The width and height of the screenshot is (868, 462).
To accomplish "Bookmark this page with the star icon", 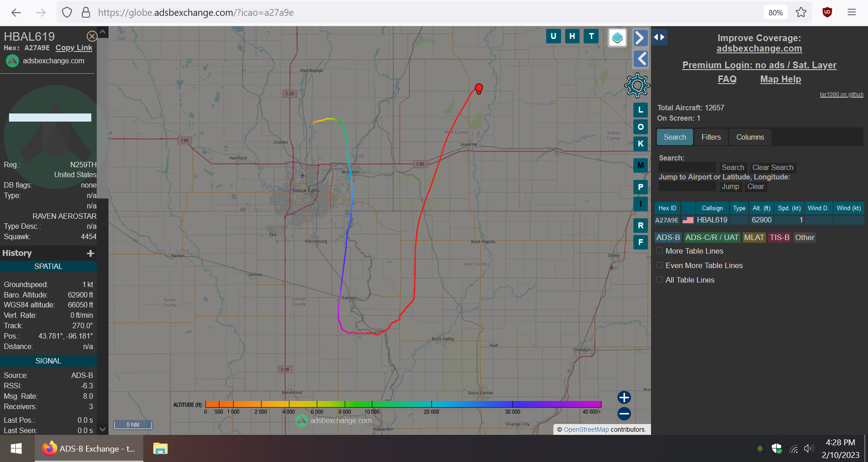I will [x=801, y=13].
